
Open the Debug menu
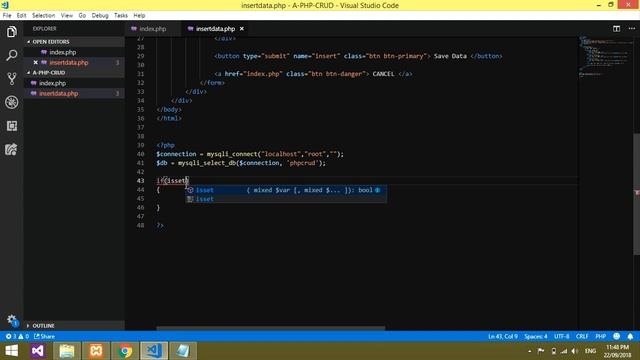click(100, 16)
